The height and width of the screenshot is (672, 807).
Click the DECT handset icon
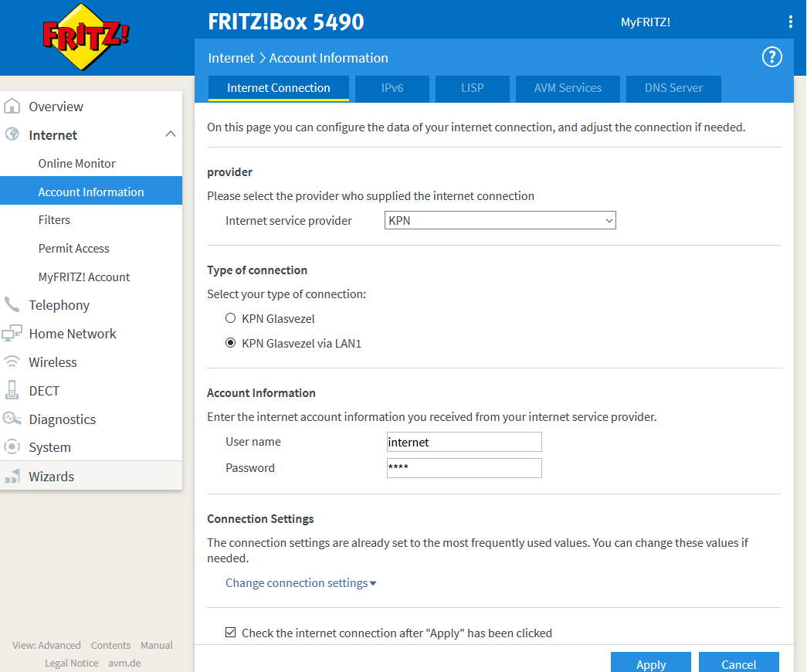[12, 390]
